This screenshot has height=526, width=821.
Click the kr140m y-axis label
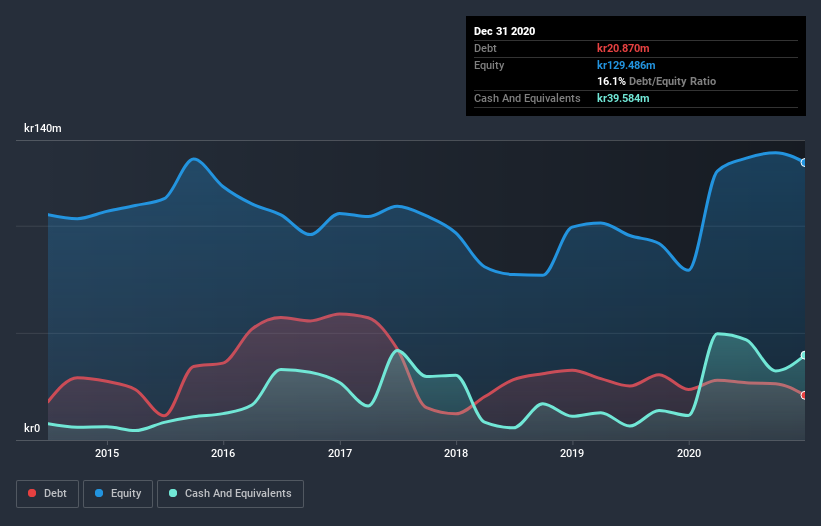(x=42, y=128)
